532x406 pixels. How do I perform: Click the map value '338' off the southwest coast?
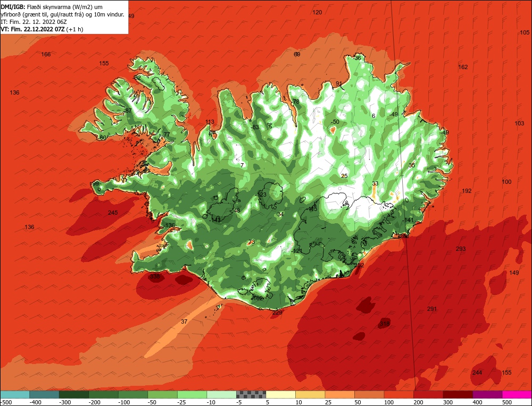[x=155, y=276]
